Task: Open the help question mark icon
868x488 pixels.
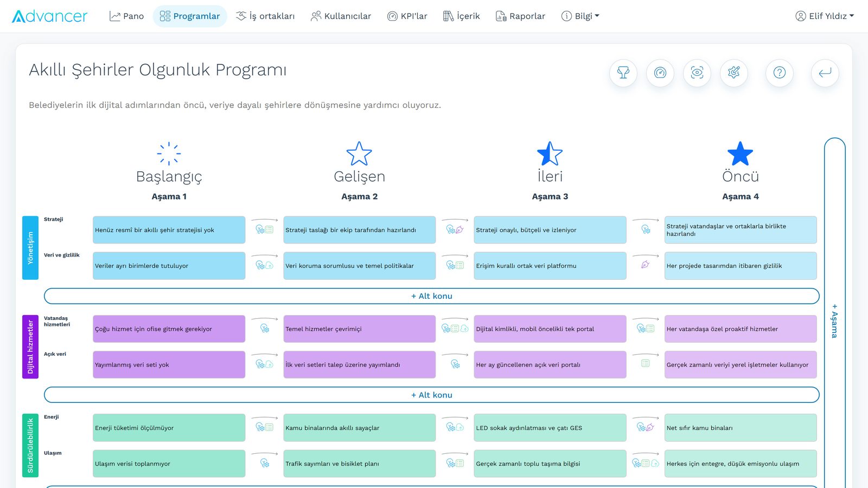Action: click(x=780, y=73)
